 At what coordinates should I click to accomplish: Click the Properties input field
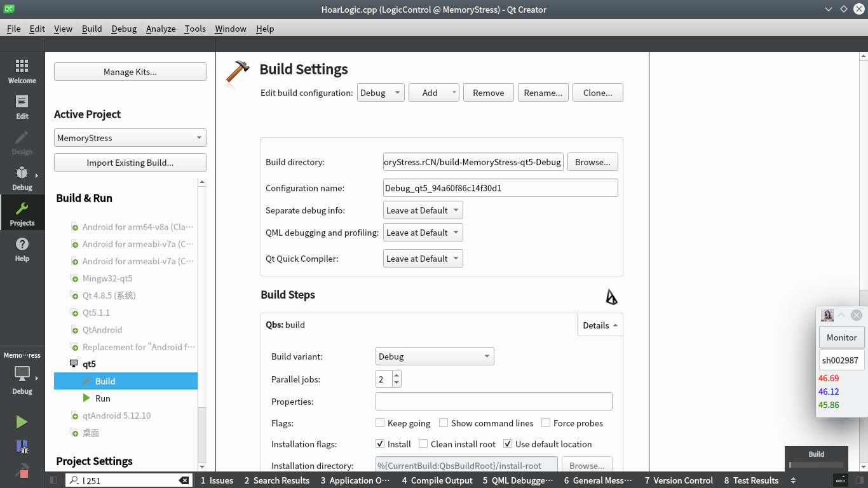(494, 402)
